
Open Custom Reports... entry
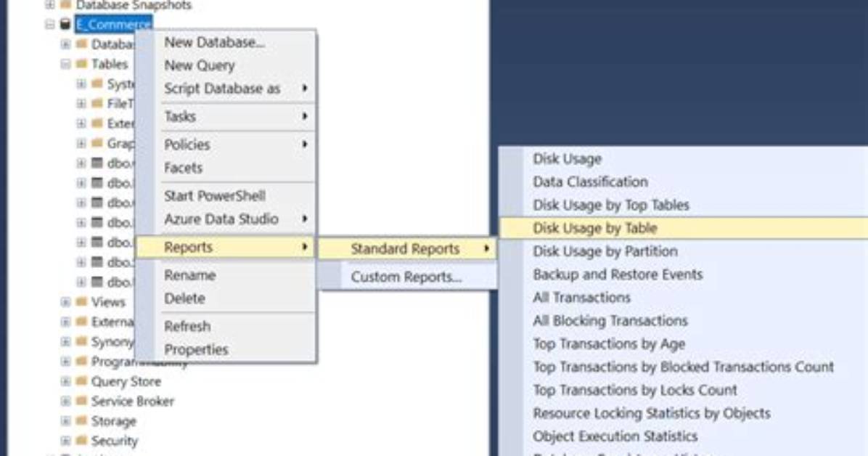(407, 277)
